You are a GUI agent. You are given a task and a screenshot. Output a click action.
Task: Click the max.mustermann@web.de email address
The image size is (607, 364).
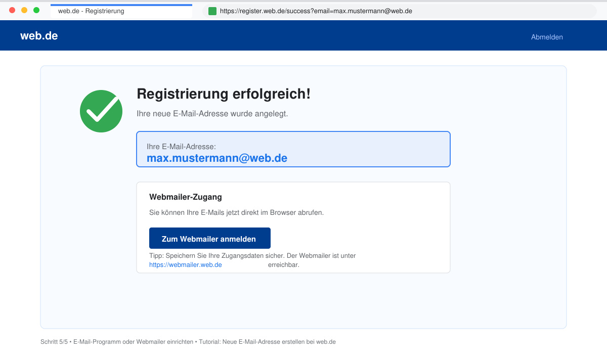coord(217,158)
